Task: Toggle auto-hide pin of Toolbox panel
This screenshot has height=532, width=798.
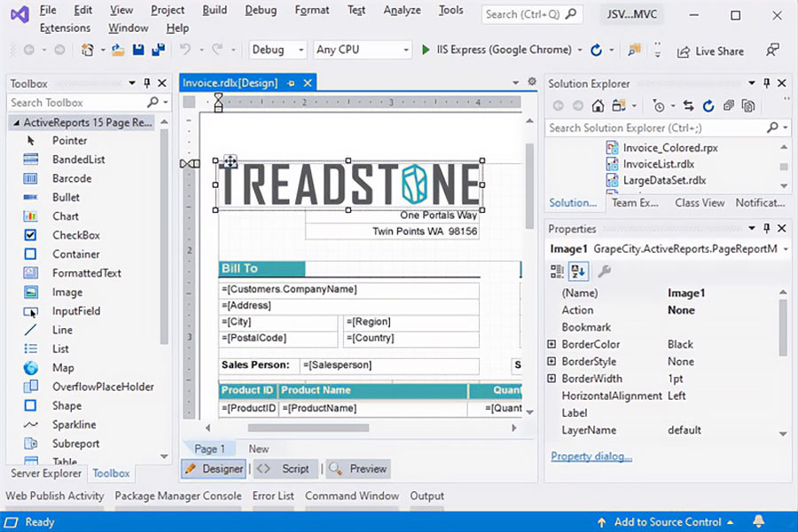Action: coord(146,83)
